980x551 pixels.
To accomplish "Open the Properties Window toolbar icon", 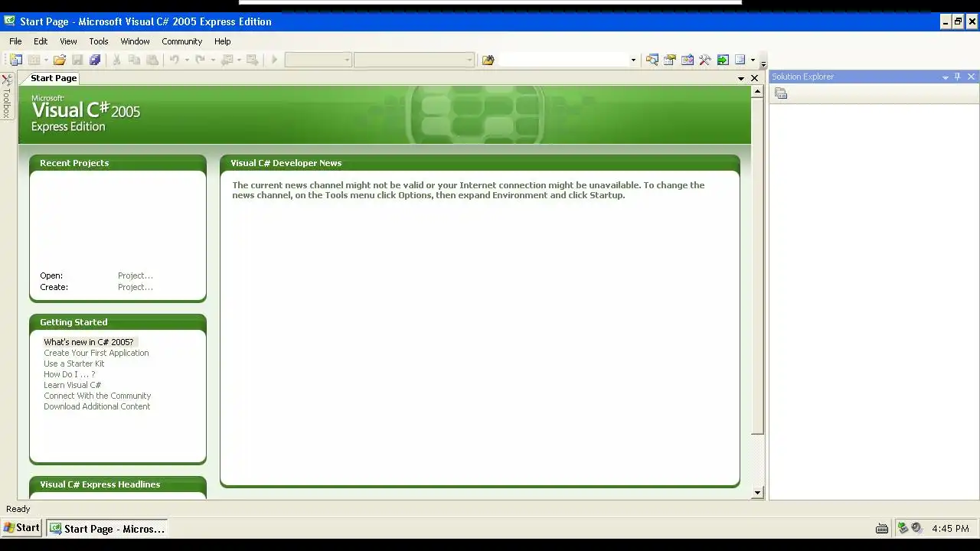I will [670, 60].
